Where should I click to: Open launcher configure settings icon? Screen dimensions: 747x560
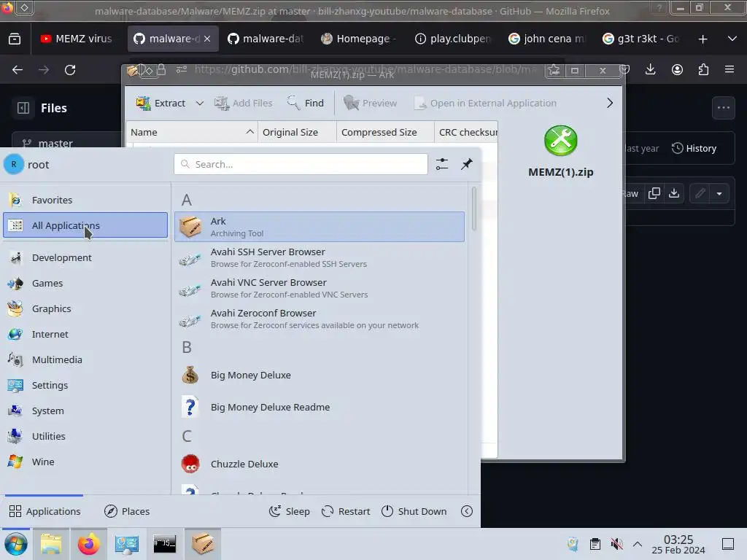441,164
